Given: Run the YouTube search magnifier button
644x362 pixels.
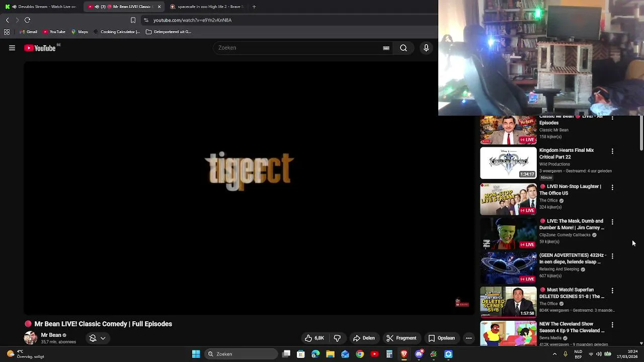Looking at the screenshot, I should [x=404, y=48].
